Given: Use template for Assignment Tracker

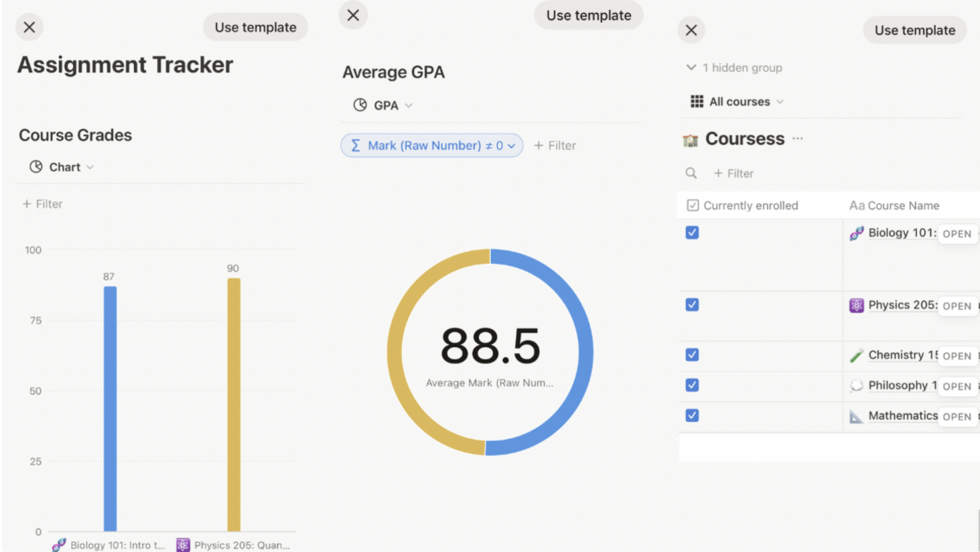Looking at the screenshot, I should pos(255,27).
